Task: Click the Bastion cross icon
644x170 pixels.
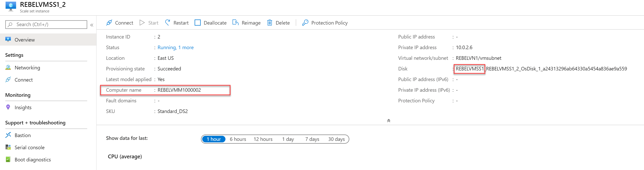Action: [8, 135]
